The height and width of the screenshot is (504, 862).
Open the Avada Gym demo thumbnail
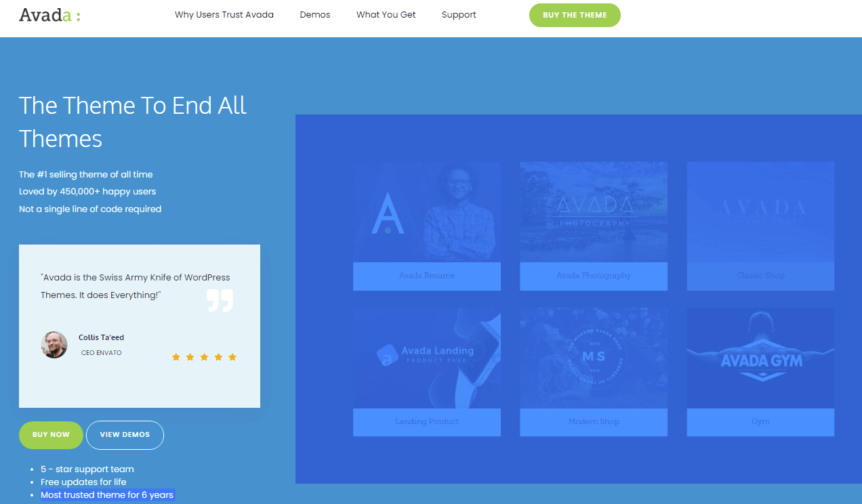[760, 358]
